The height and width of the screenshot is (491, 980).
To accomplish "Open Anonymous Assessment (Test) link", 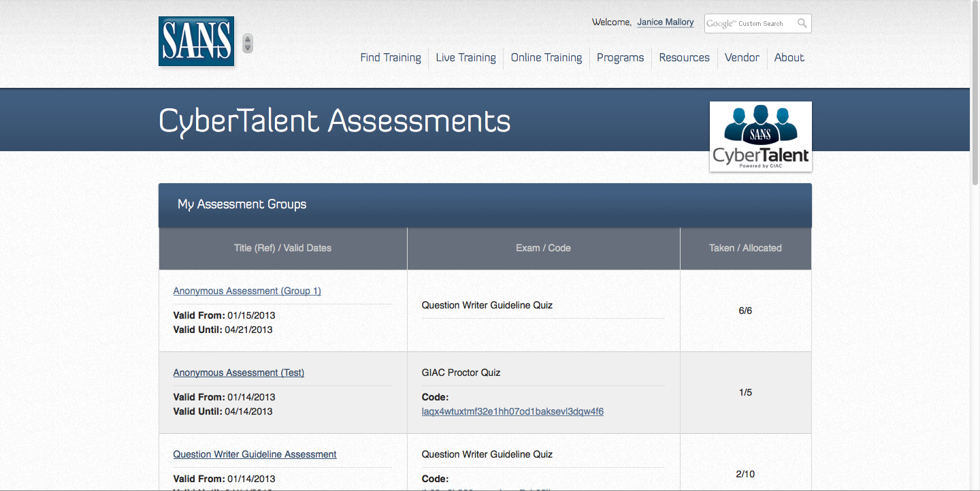I will point(238,373).
